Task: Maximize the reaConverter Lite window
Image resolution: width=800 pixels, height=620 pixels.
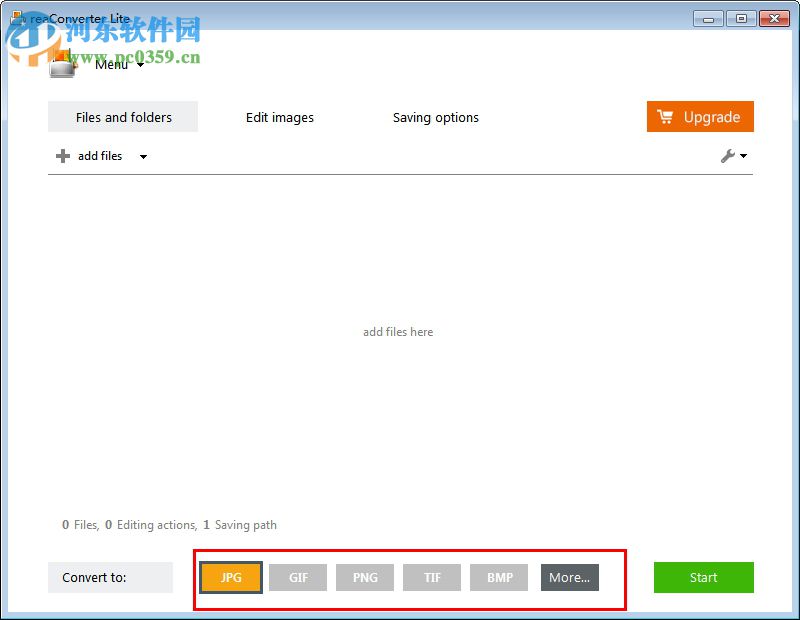Action: click(x=741, y=19)
